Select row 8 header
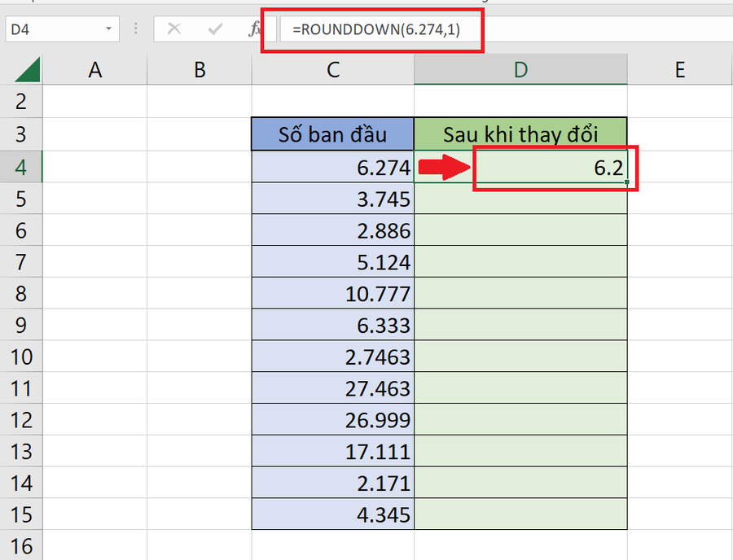Screen dimensions: 733x560 pos(21,293)
